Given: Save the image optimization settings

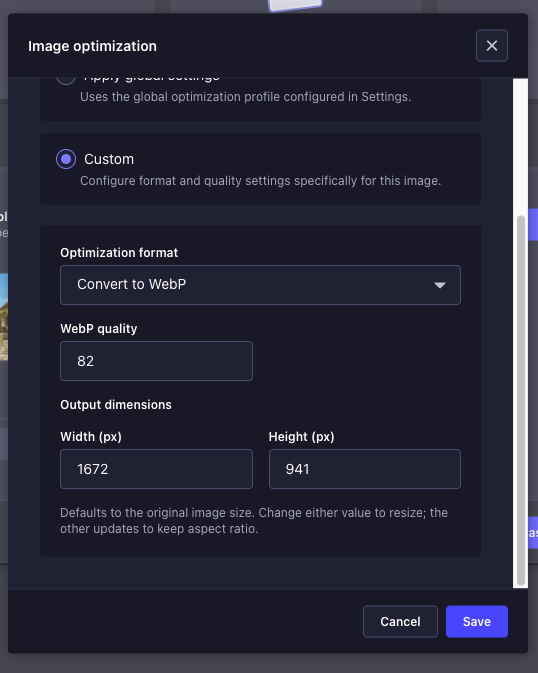Looking at the screenshot, I should (477, 621).
